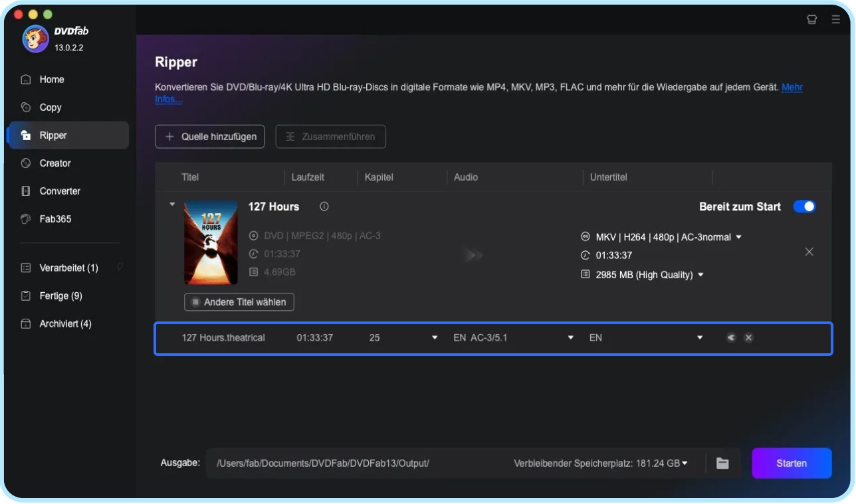Click the round preview icon in the theatrical row
Image resolution: width=856 pixels, height=504 pixels.
[731, 338]
